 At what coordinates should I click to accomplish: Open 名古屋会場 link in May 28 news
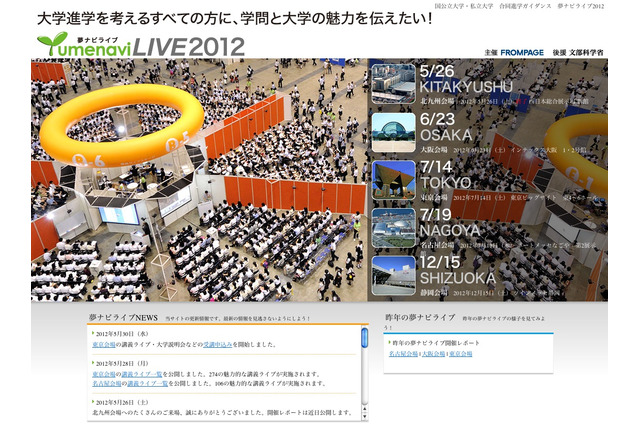click(107, 384)
